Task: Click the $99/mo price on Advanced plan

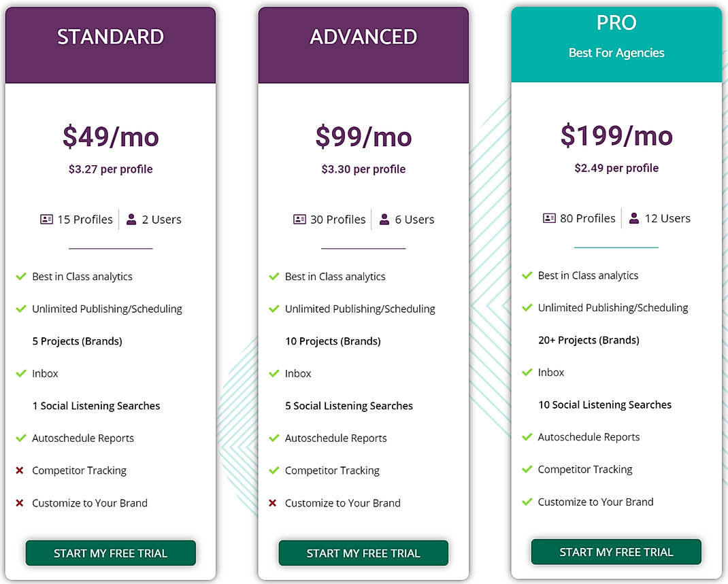Action: [x=363, y=137]
